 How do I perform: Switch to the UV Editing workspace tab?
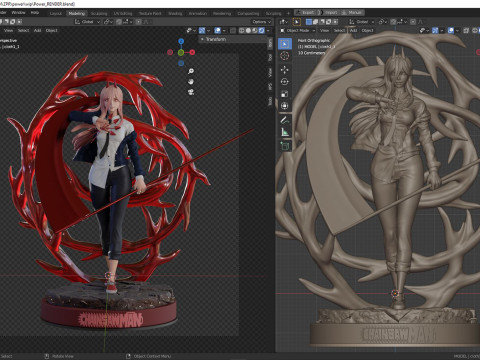123,13
